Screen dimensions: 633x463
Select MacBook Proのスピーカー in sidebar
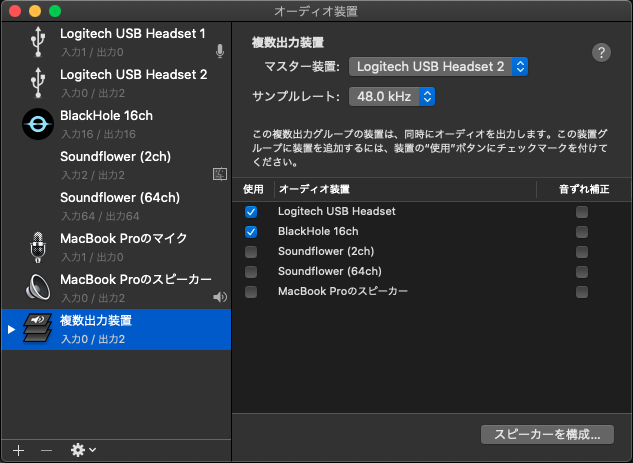point(116,289)
